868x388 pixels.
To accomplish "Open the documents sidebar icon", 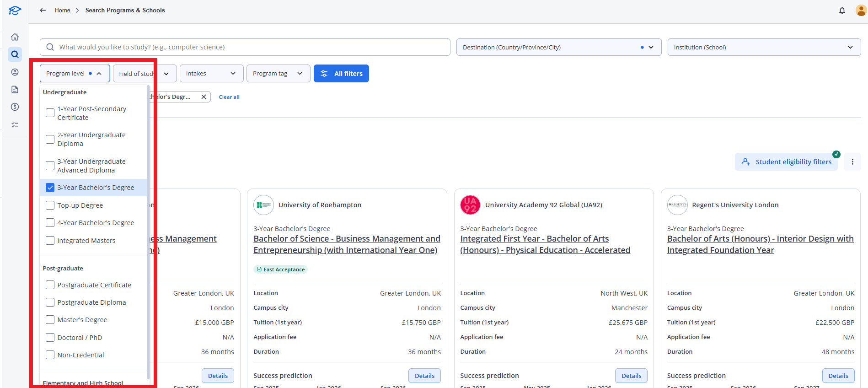I will (15, 90).
